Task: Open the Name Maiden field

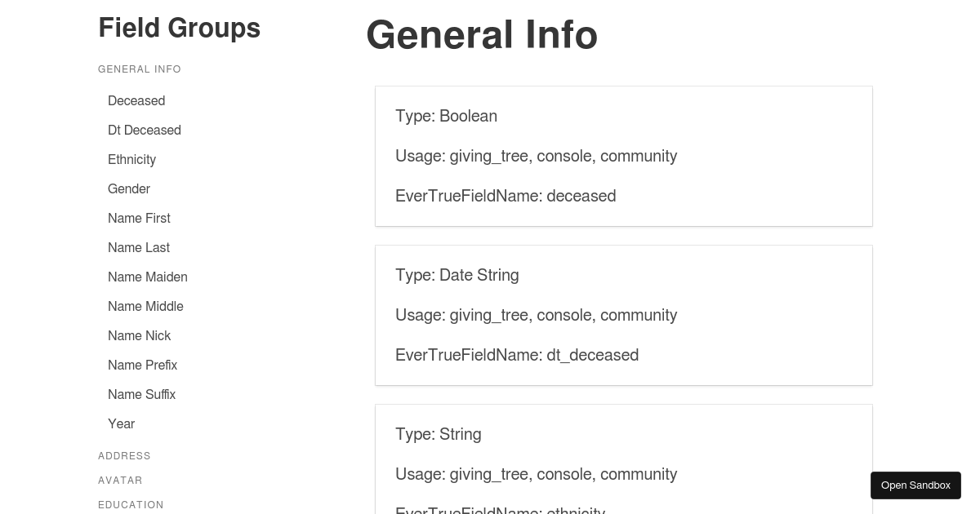Action: pyautogui.click(x=148, y=277)
